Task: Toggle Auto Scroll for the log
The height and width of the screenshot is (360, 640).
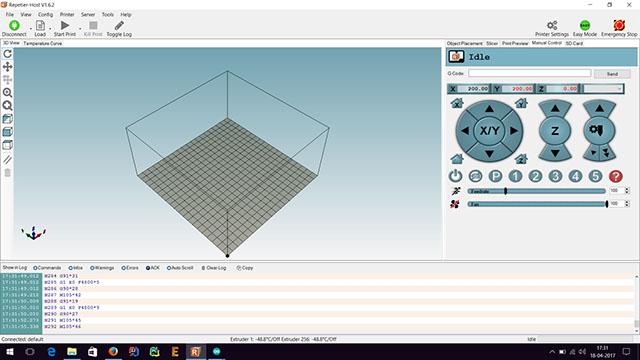Action: pos(180,268)
